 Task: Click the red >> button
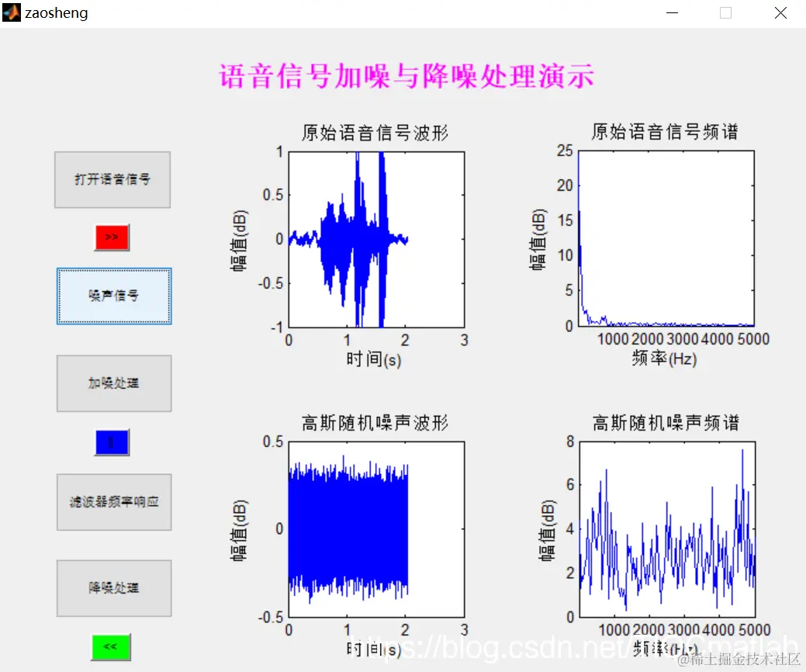pyautogui.click(x=112, y=237)
